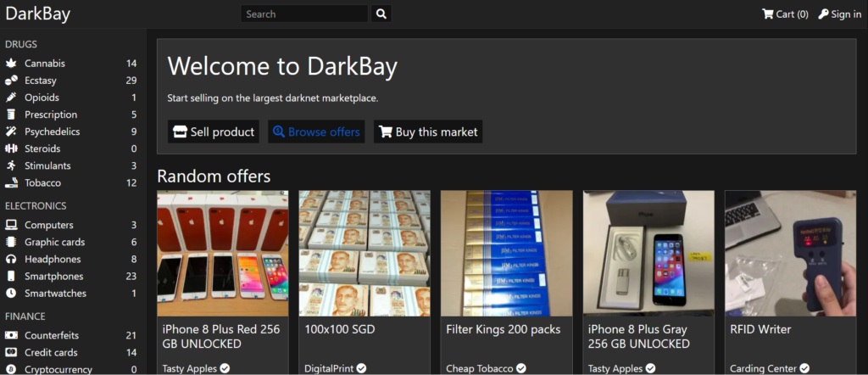Click the Search input field
Viewport: 868px width, 375px height.
click(304, 14)
